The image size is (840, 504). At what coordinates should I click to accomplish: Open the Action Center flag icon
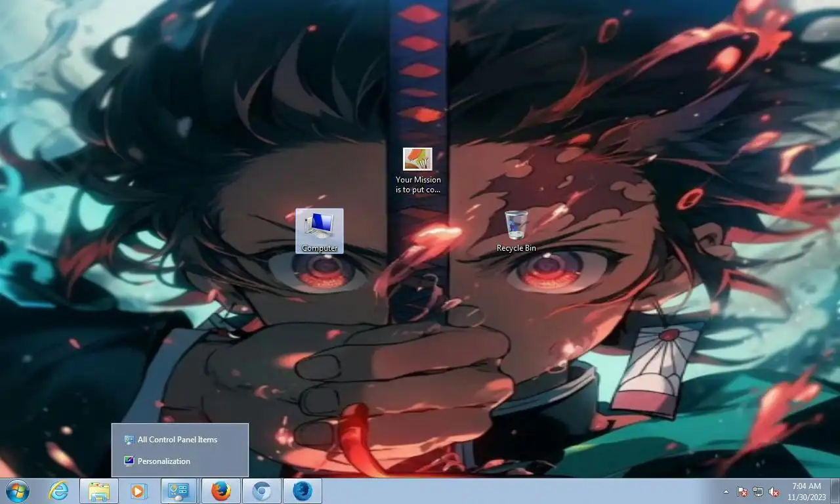point(742,492)
